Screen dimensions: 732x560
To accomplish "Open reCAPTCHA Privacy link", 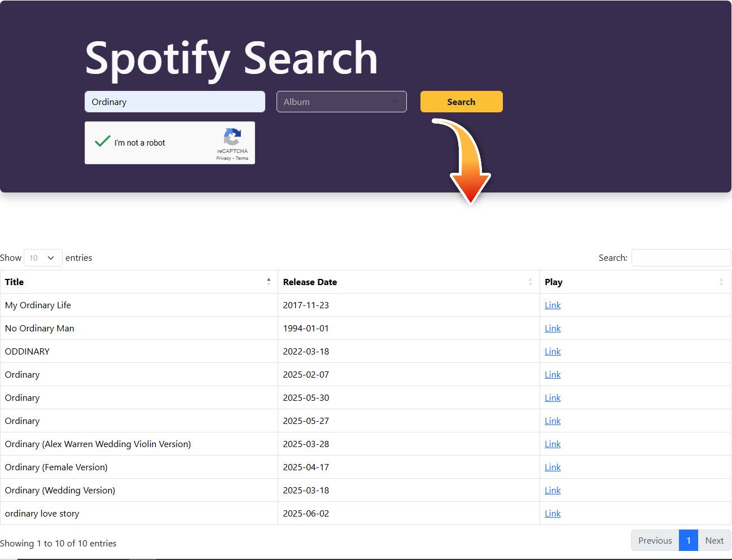I will 223,158.
